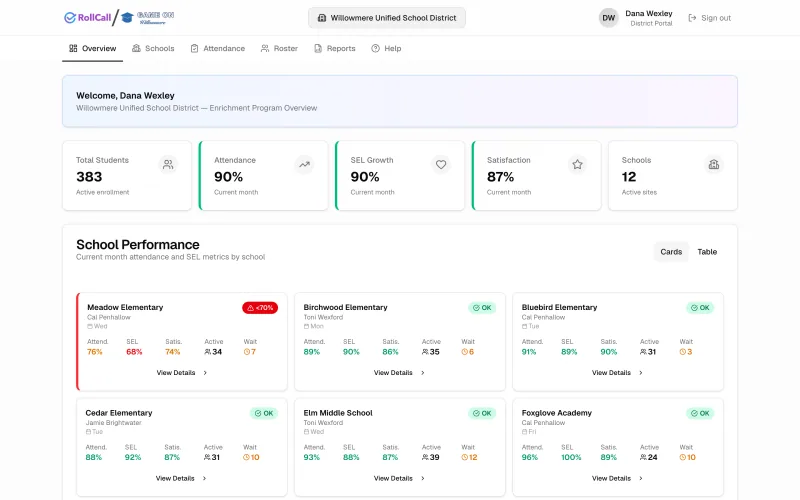Open the Roster tab

coord(279,48)
